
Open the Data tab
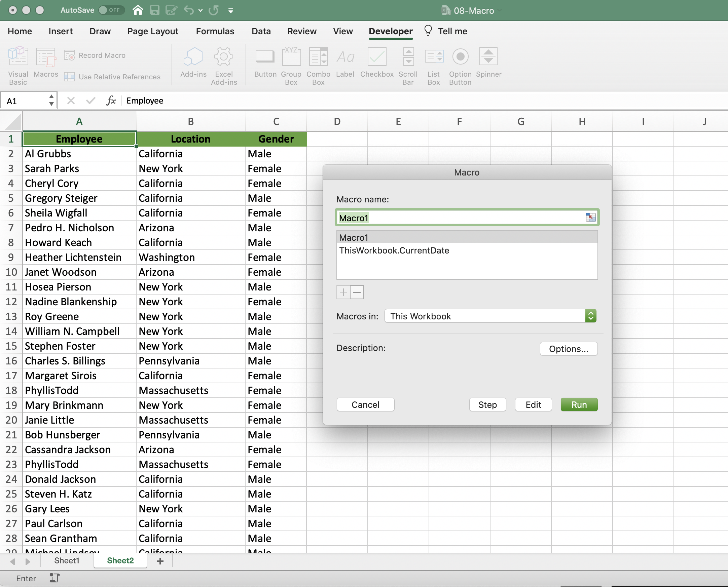tap(261, 31)
